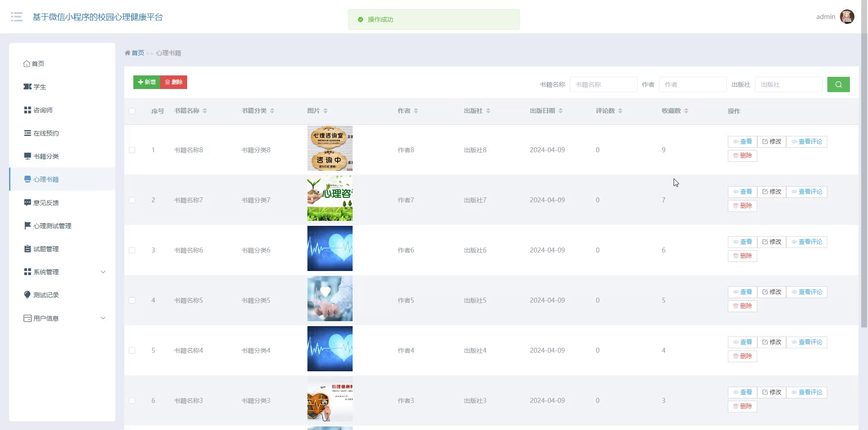Screen dimensions: 868x430
Task: Click the 心理测试管理 flag icon
Action: pyautogui.click(x=28, y=225)
